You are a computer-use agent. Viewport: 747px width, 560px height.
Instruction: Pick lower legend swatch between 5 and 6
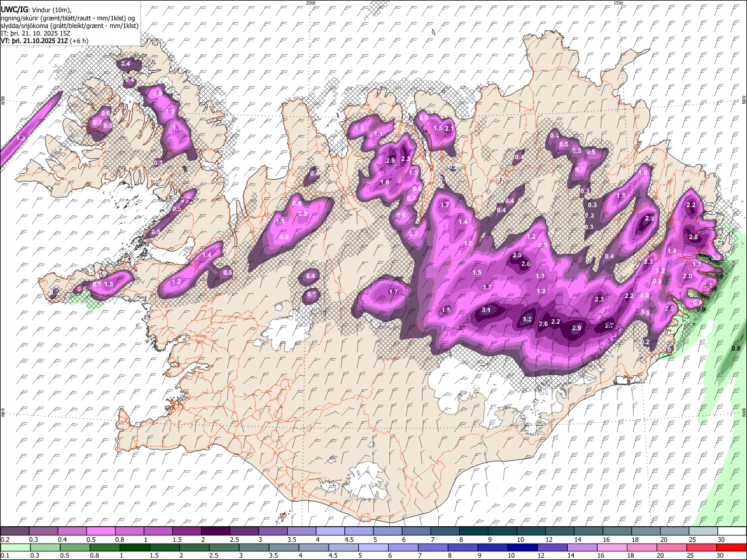click(x=372, y=548)
